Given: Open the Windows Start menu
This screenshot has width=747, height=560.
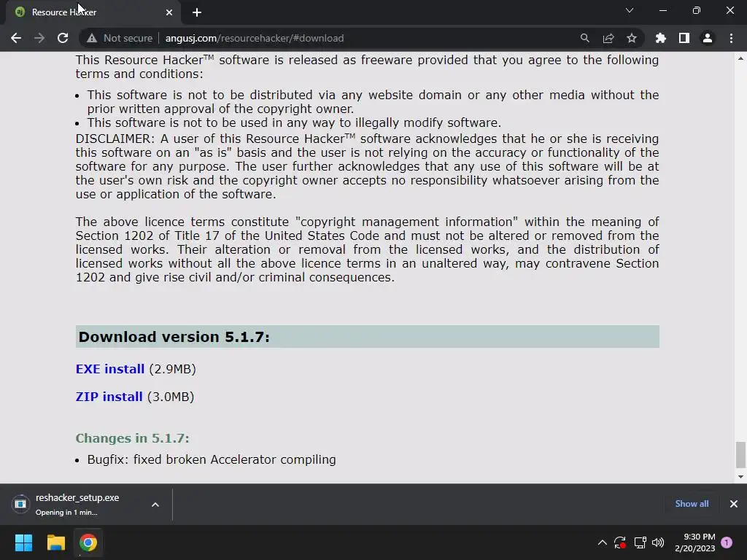Looking at the screenshot, I should click(23, 542).
